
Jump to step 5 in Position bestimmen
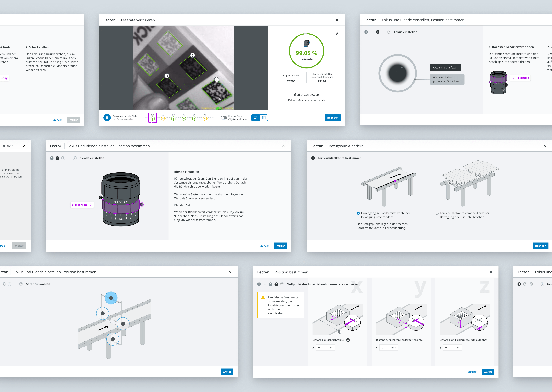pos(270,284)
